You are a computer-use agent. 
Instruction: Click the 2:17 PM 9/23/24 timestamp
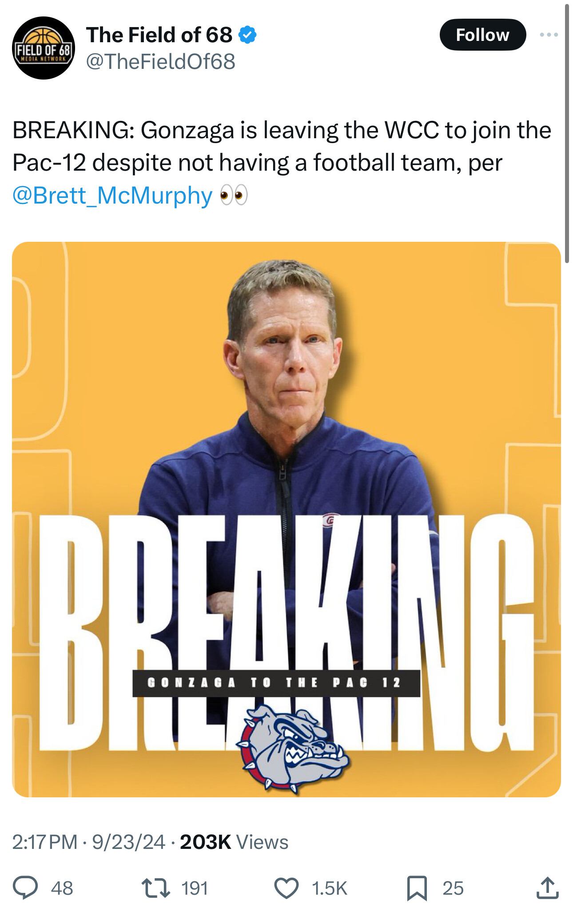click(88, 842)
